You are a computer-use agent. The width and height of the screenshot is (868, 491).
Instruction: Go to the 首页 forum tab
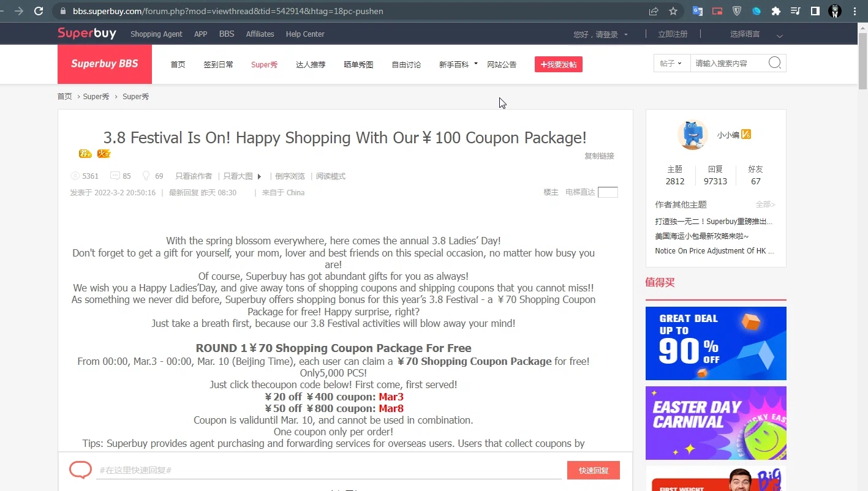coord(178,64)
